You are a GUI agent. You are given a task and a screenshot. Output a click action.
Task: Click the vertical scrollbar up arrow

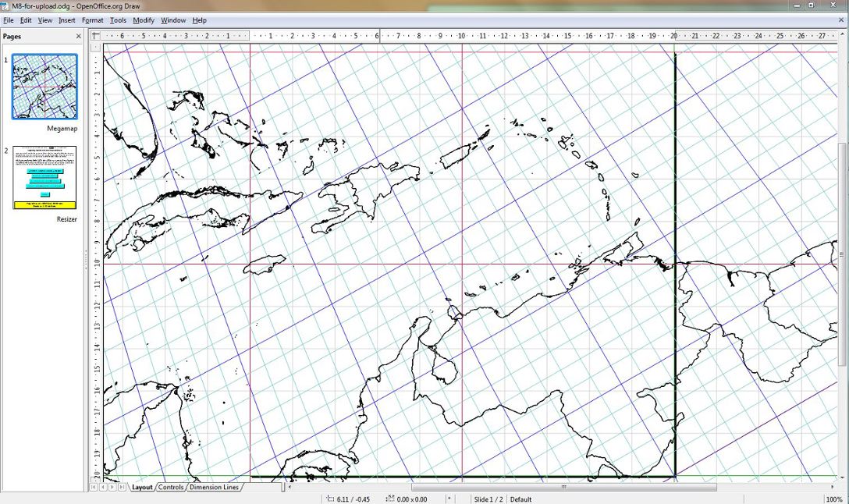[843, 34]
